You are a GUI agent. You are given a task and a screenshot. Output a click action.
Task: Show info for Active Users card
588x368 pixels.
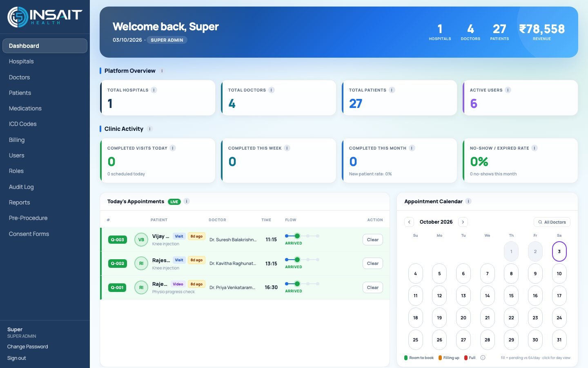click(508, 90)
